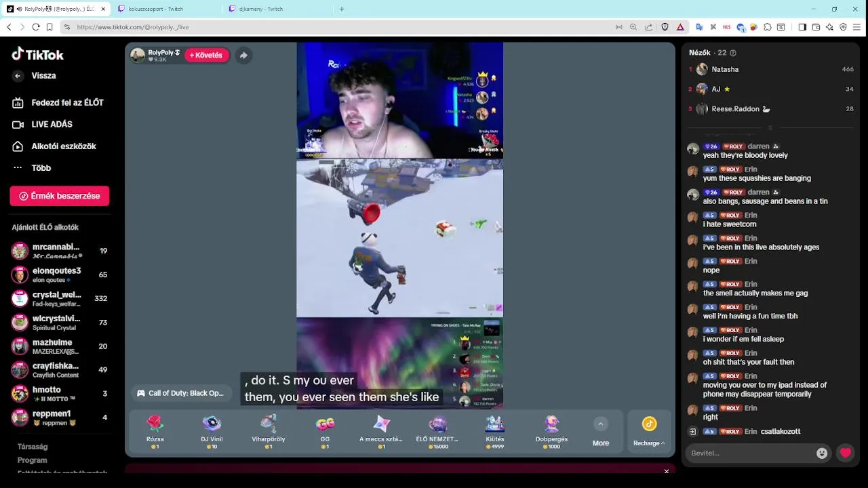
Task: Send the Kiütés gift
Action: [x=494, y=432]
